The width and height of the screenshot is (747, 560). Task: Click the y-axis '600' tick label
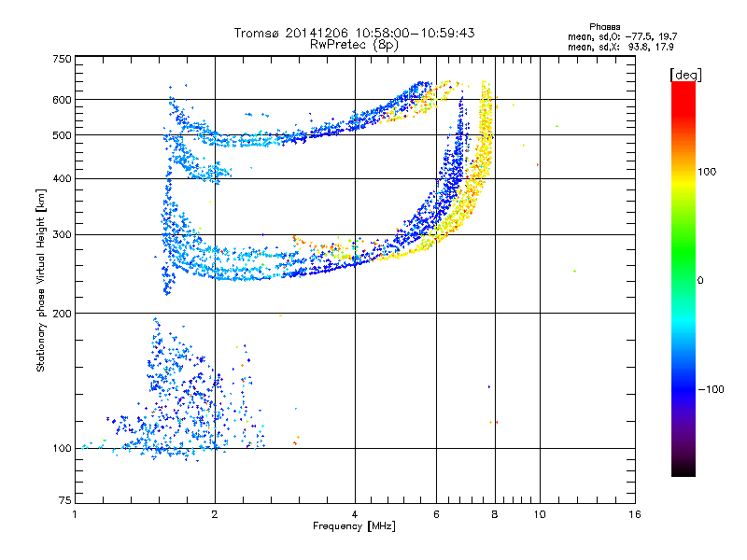(x=63, y=100)
